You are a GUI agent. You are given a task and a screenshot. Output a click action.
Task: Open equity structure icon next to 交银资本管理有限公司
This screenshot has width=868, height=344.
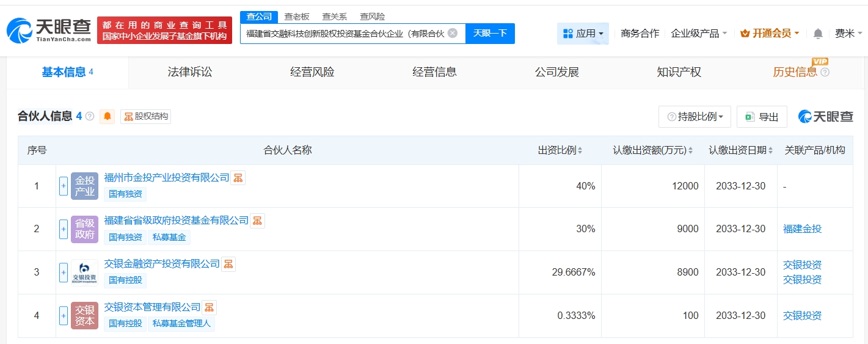click(210, 307)
